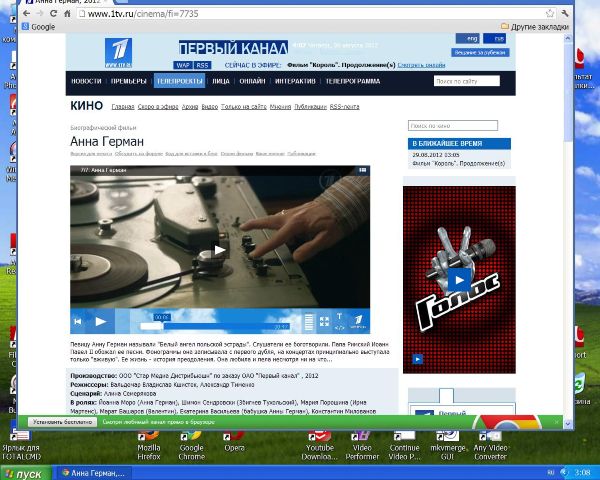
Task: Bookmark this page with the star icon
Action: pos(550,14)
